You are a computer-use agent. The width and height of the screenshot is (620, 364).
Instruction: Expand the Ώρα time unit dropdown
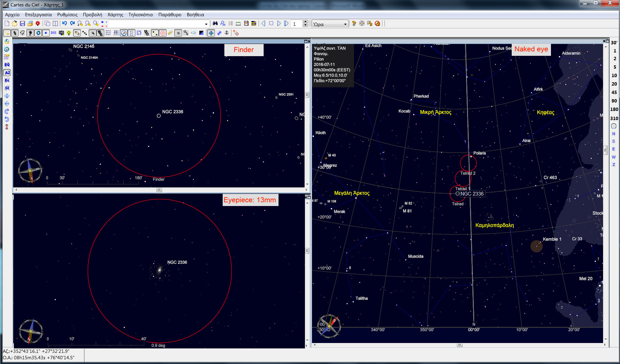(x=345, y=24)
